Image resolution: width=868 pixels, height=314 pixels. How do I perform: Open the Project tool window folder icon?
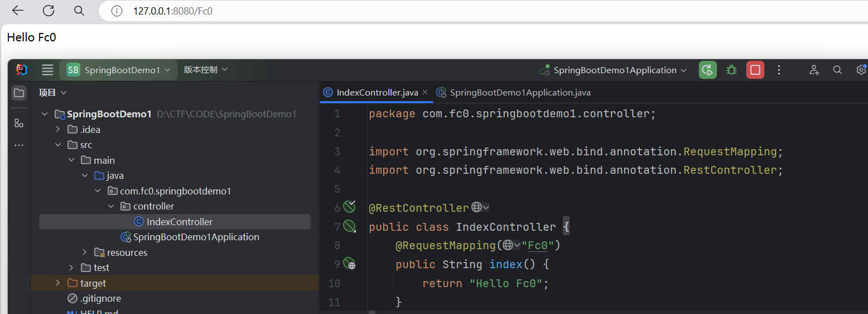(19, 93)
